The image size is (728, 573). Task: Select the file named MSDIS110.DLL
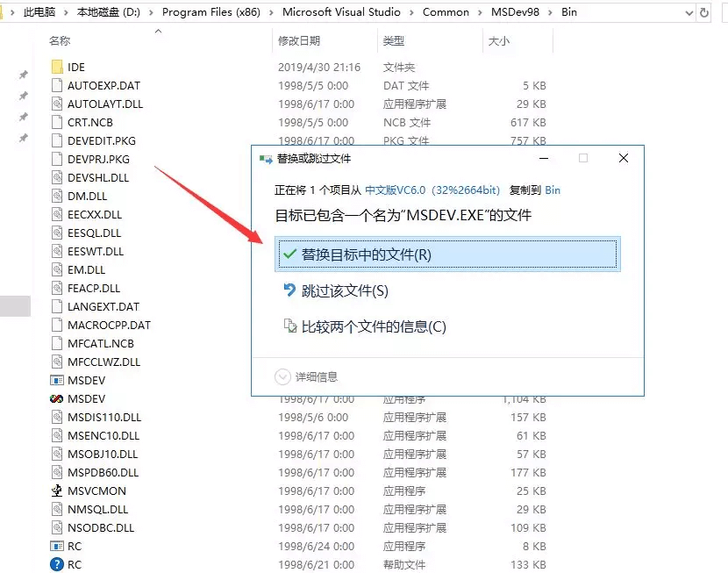[x=104, y=418]
